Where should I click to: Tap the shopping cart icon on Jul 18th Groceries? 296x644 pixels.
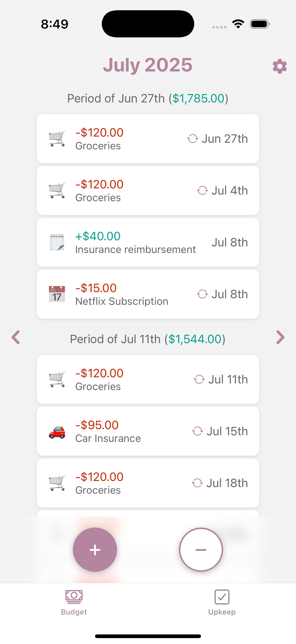(57, 483)
